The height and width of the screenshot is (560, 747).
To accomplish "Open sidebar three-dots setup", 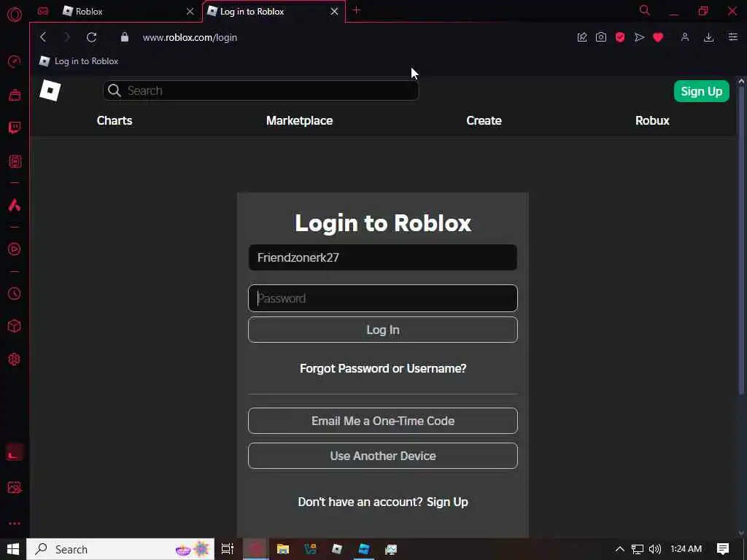I will (x=15, y=524).
